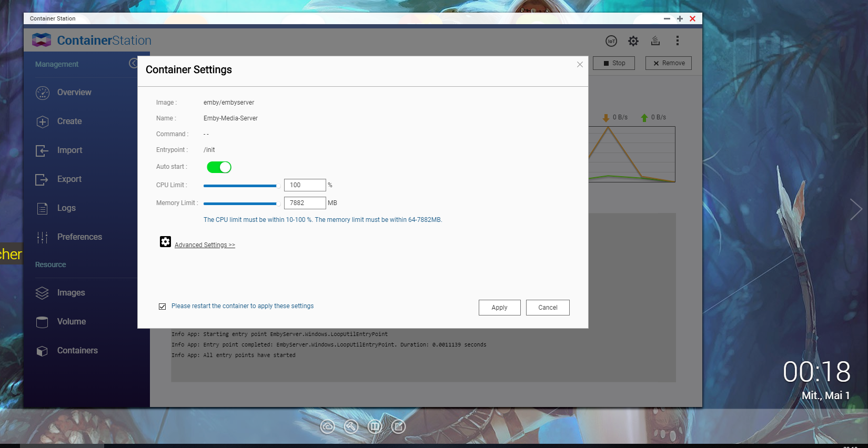Select Import in the sidebar

click(70, 150)
